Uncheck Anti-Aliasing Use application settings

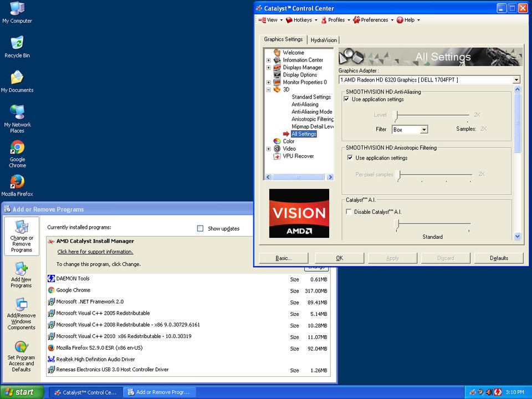coord(347,100)
